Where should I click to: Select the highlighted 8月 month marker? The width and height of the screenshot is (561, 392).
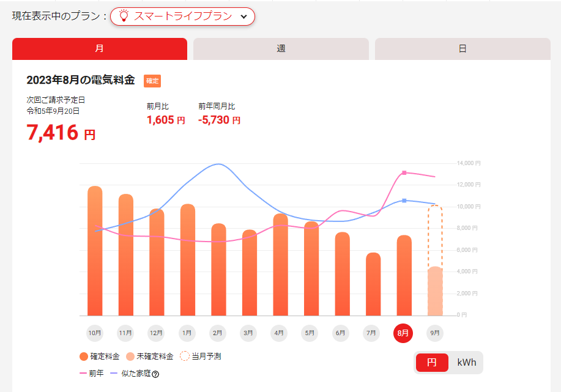pos(403,333)
